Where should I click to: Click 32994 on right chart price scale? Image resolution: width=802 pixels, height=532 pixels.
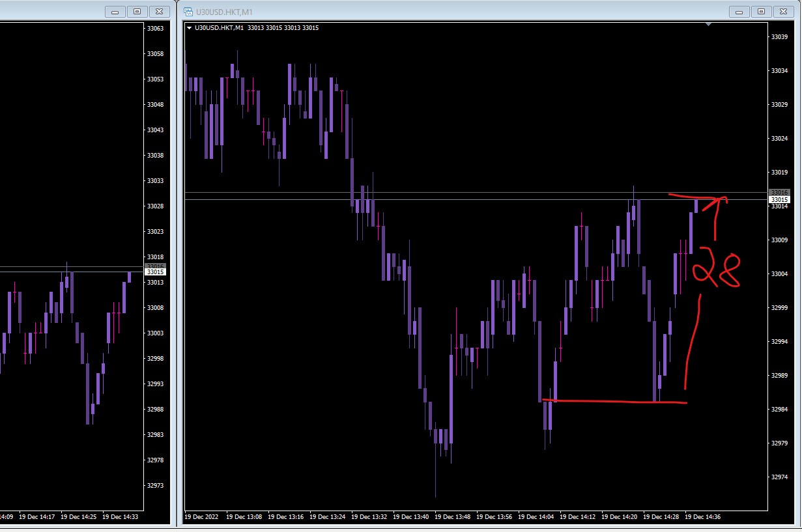(x=780, y=341)
